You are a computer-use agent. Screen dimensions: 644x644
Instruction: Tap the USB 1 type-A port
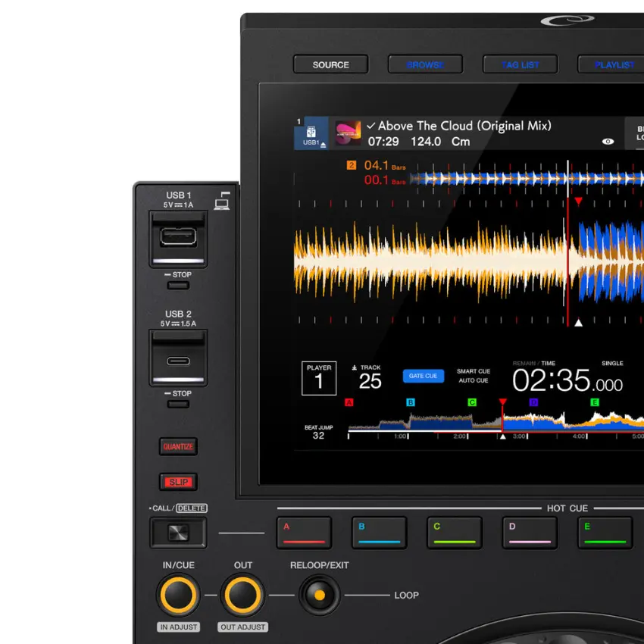pyautogui.click(x=178, y=237)
